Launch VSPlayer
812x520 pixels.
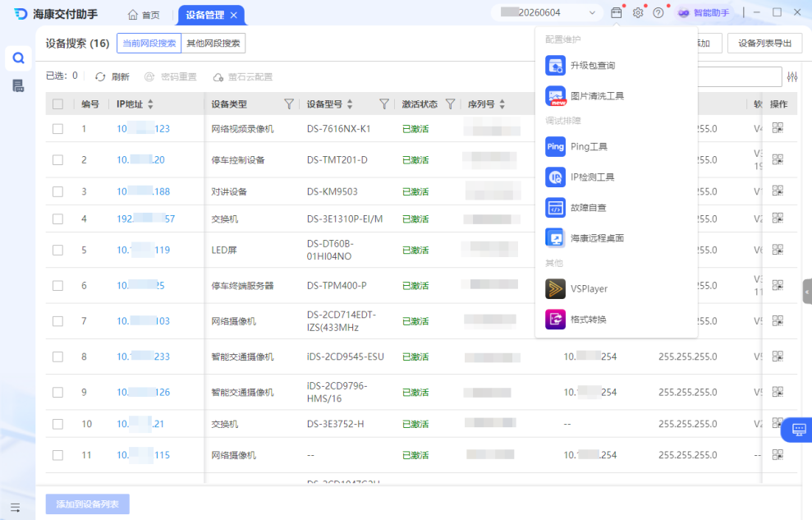coord(576,288)
